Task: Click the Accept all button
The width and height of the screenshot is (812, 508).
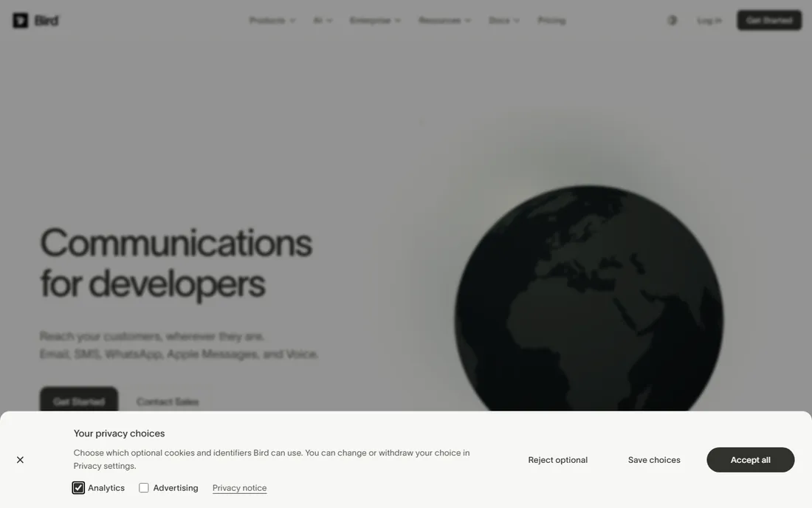Action: coord(751,460)
